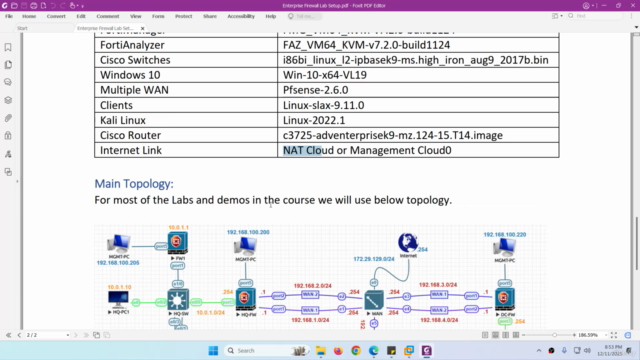Click the Open file icon in quick access toolbar
Image resolution: width=640 pixels, height=360 pixels.
14,6
